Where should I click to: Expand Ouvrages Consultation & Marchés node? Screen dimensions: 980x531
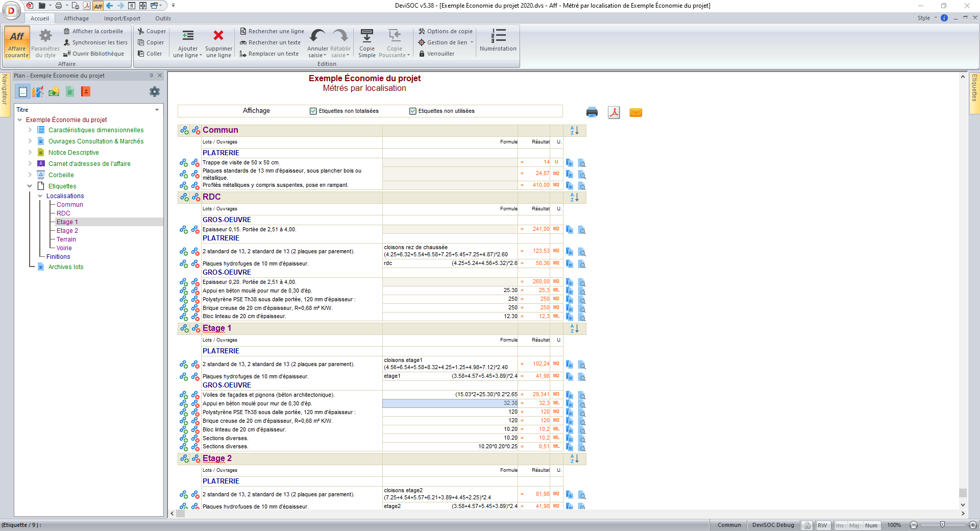(x=30, y=141)
